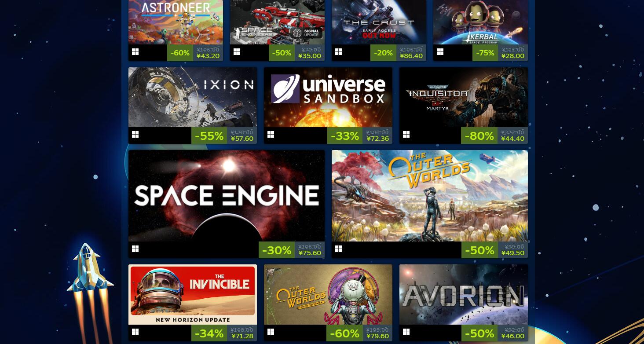
Task: Click the Windows icon under The Outer Worlds banner
Action: point(339,249)
